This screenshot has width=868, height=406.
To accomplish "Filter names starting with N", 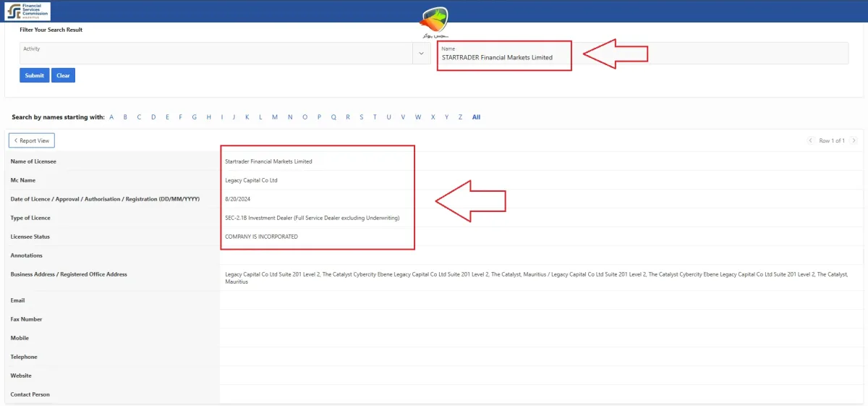I will (290, 117).
